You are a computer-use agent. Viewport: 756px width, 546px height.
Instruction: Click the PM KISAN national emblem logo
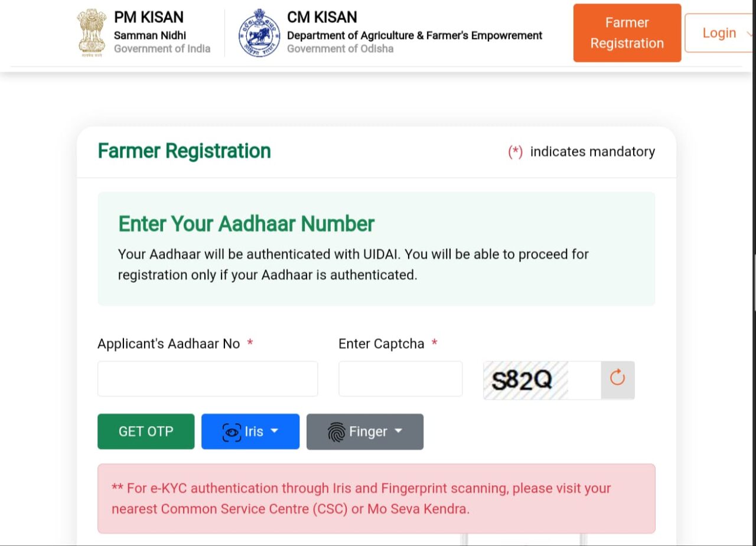point(92,32)
